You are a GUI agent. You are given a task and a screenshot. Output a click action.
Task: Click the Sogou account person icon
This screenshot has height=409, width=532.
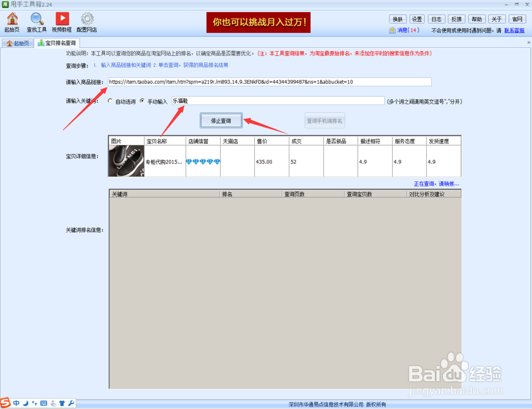53,404
